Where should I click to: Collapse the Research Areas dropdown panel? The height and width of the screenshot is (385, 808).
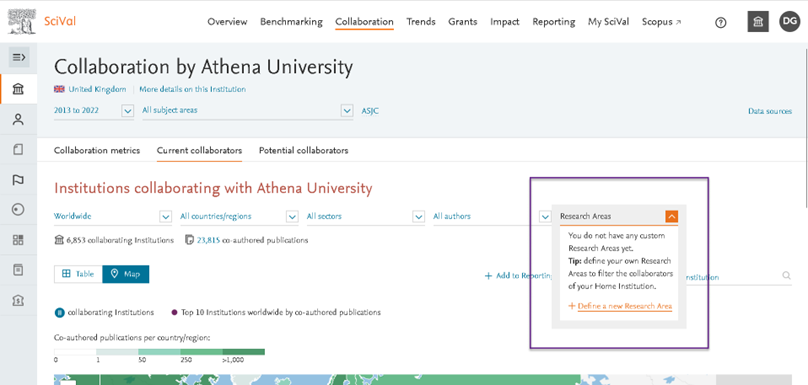coord(671,216)
